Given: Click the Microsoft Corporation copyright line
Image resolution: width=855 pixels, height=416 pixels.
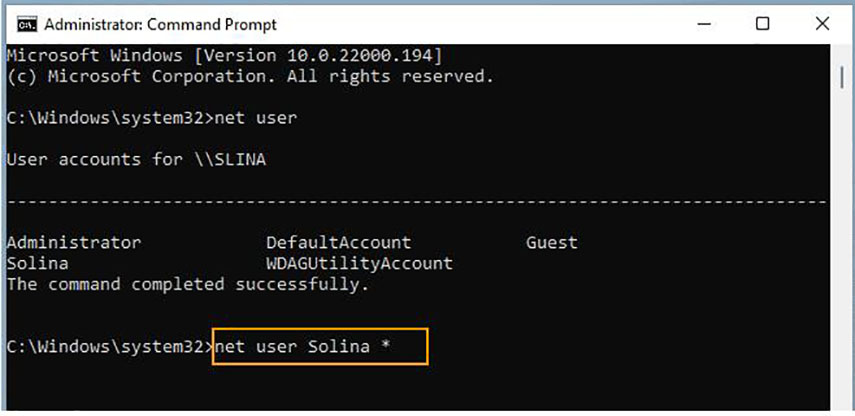Looking at the screenshot, I should tap(250, 76).
